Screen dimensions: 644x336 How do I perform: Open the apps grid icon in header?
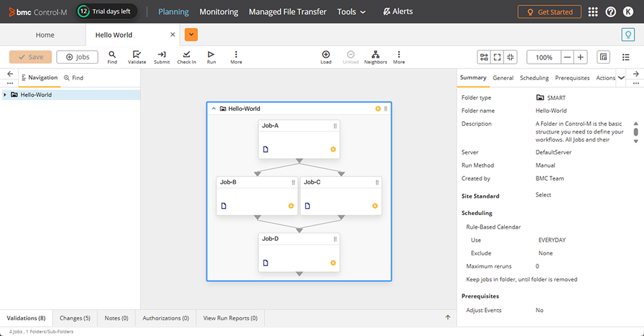click(593, 12)
